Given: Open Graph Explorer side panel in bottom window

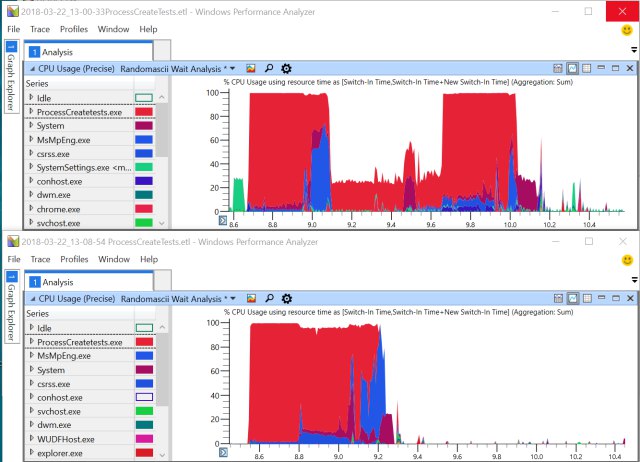Looking at the screenshot, I should 12,306.
